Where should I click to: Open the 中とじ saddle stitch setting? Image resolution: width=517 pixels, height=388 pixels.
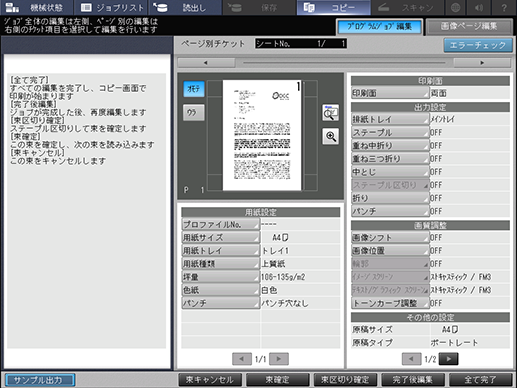click(x=390, y=172)
